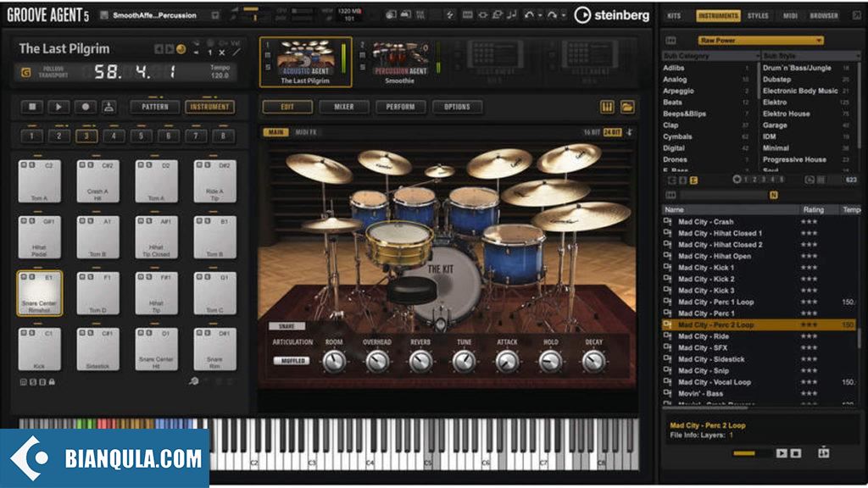This screenshot has height=488, width=868.
Task: Sort results by the Rating column header
Action: (813, 210)
